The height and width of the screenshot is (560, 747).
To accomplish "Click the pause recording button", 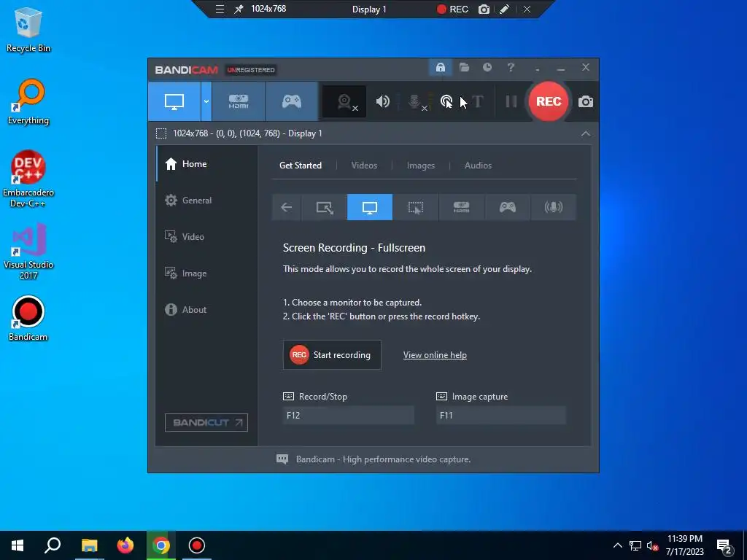I will [511, 101].
